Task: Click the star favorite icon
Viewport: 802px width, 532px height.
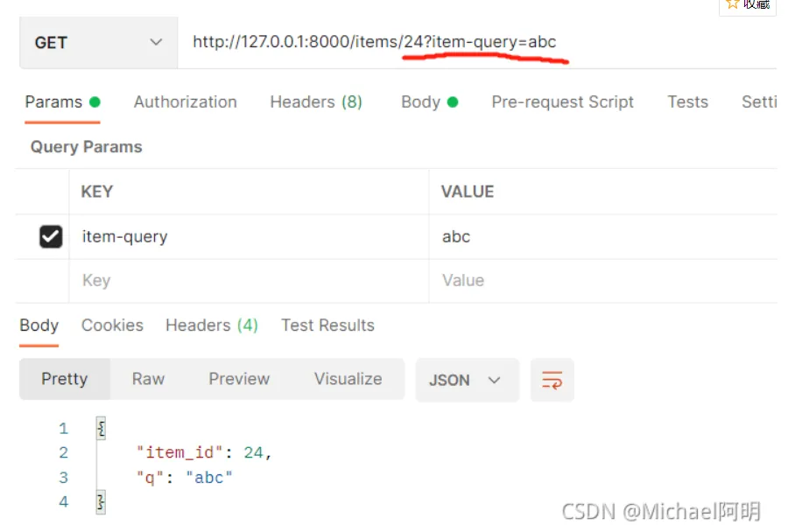Action: tap(733, 4)
